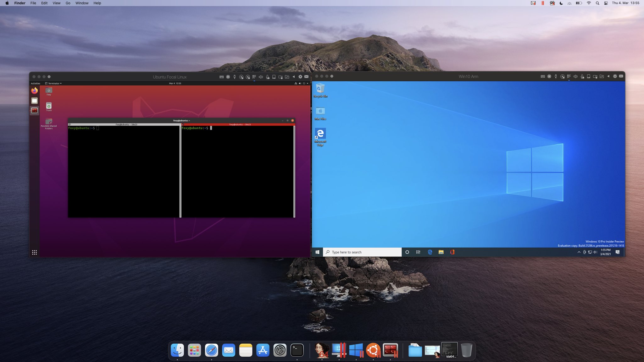Image resolution: width=644 pixels, height=362 pixels.
Task: Click USB device icon in Ubuntu VM toolbar
Action: tap(235, 77)
